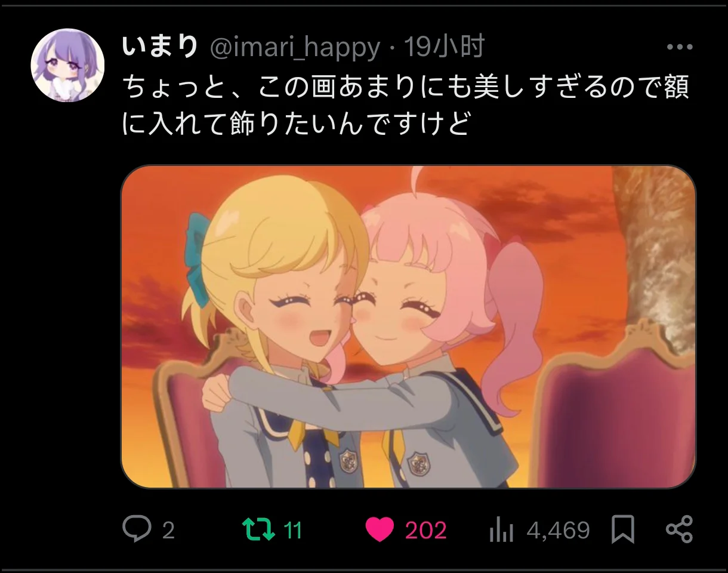The image size is (728, 573).
Task: Open the share icon
Action: pos(679,529)
